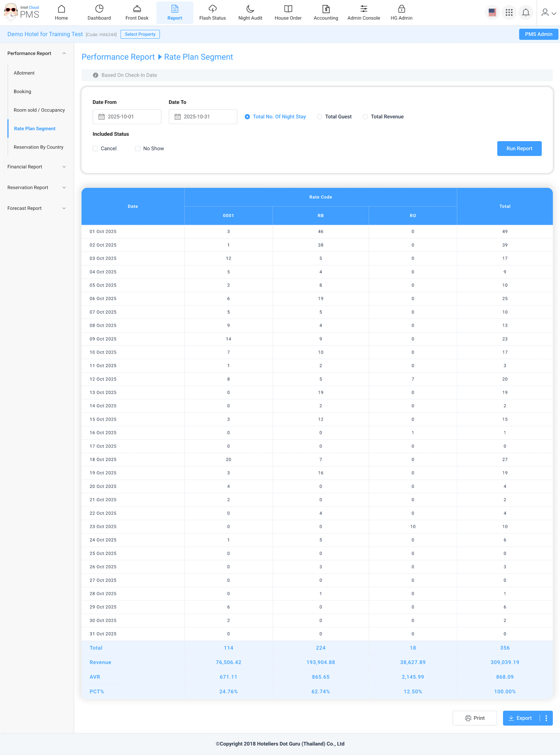Open the Room sold / Occupancy report
The width and height of the screenshot is (560, 755).
(39, 110)
